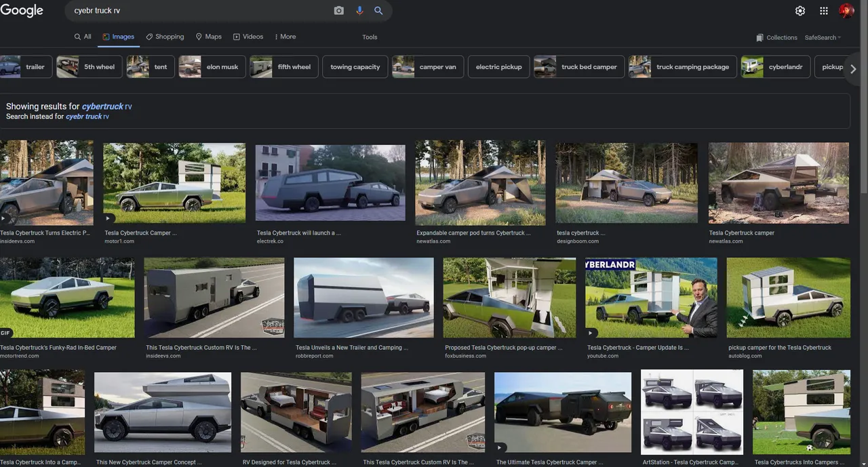Filter by the 'trailer' suggestion chip

(x=26, y=67)
